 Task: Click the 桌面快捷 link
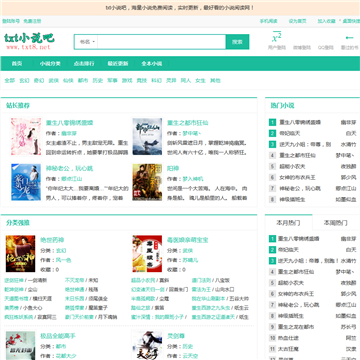point(351,21)
